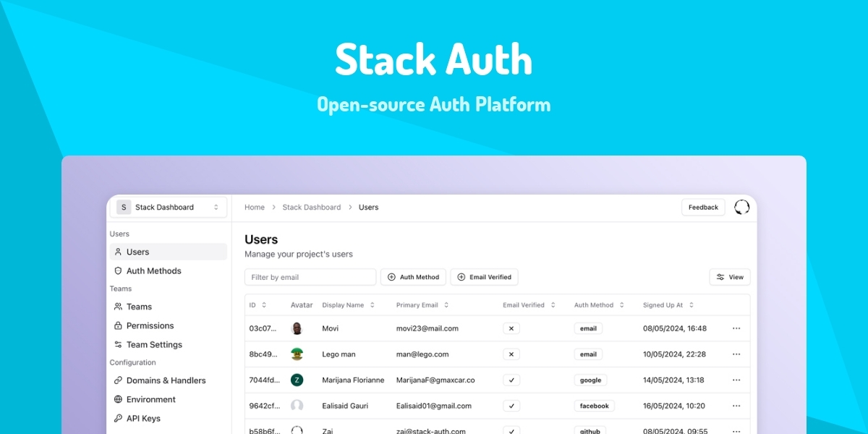Screen dimensions: 868x434
Task: Click the email MarijanaF@gmaxcar.co
Action: [435, 380]
